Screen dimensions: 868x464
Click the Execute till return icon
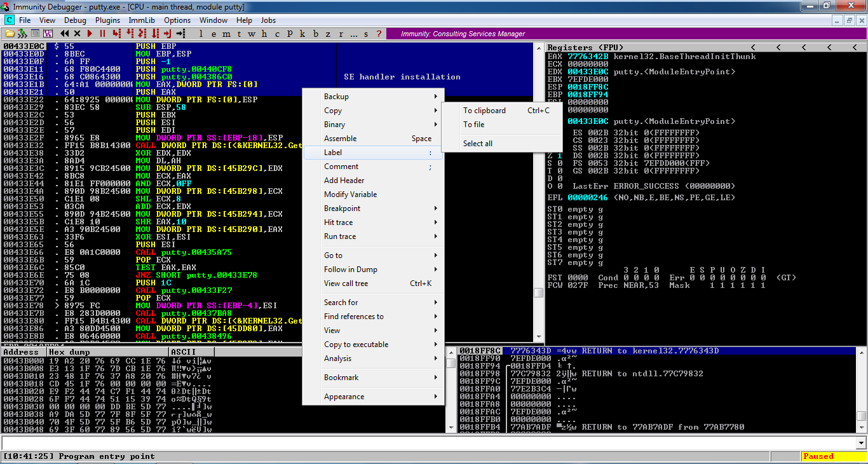click(168, 34)
